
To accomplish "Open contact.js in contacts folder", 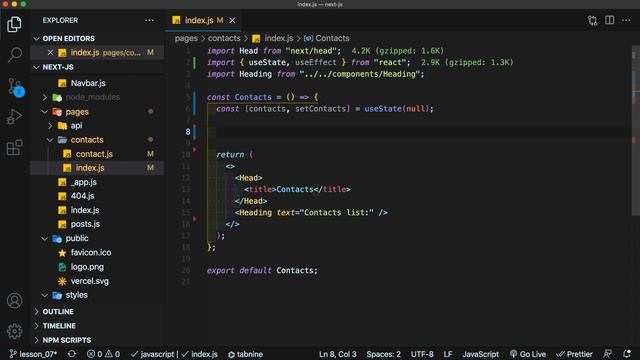I will pos(94,154).
